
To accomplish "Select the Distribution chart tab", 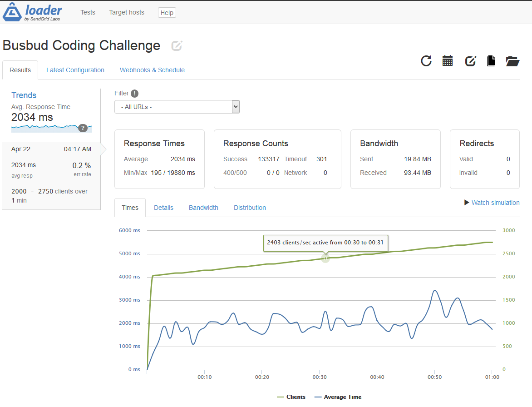I will (250, 208).
